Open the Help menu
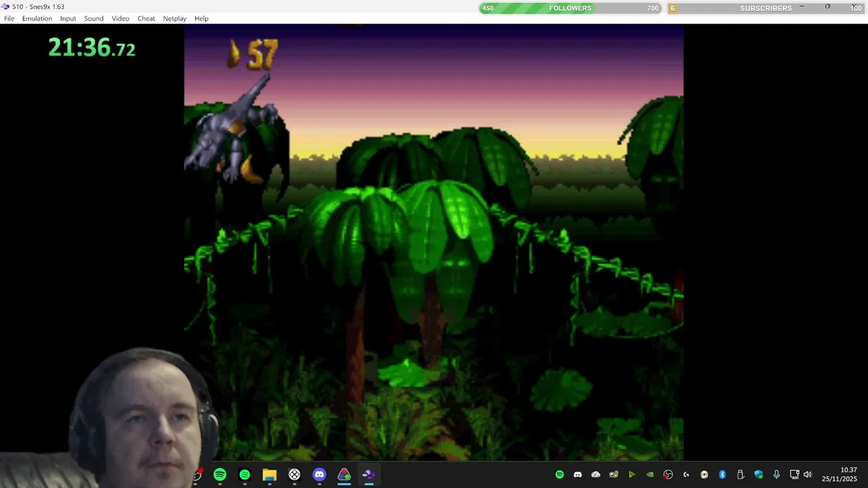This screenshot has height=488, width=868. click(201, 18)
